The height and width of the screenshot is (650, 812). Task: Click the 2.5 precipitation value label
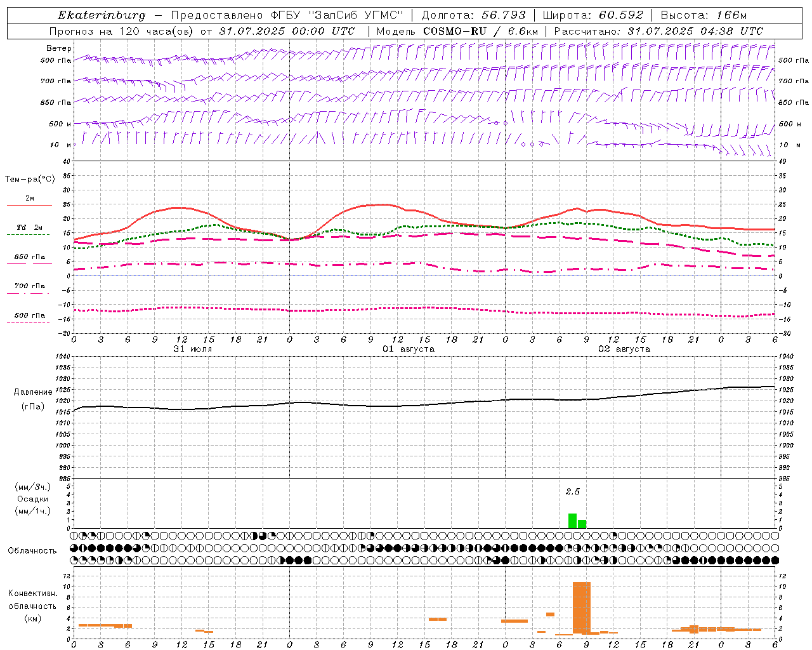pos(573,491)
